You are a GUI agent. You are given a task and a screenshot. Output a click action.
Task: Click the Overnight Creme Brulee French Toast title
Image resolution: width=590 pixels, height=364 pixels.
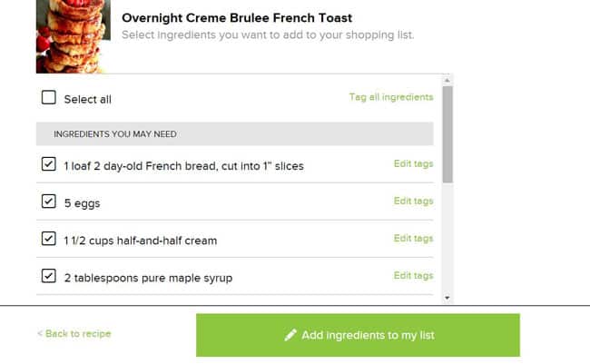pos(237,18)
